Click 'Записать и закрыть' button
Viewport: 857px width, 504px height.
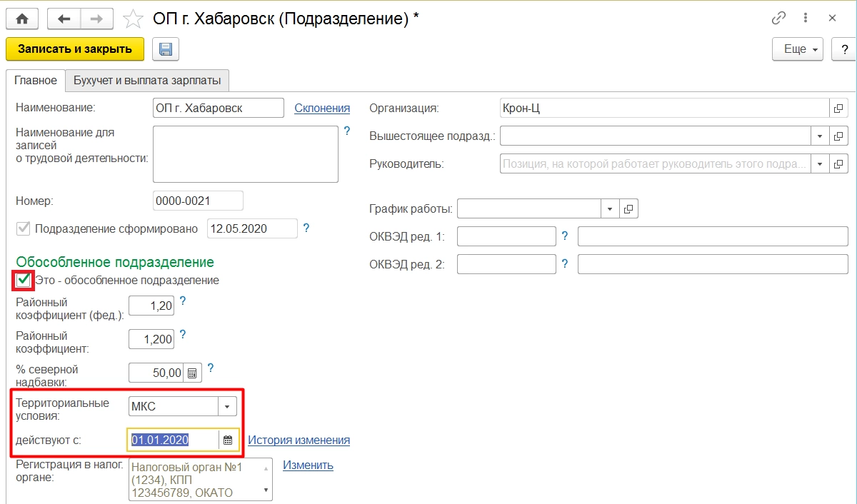pos(75,49)
